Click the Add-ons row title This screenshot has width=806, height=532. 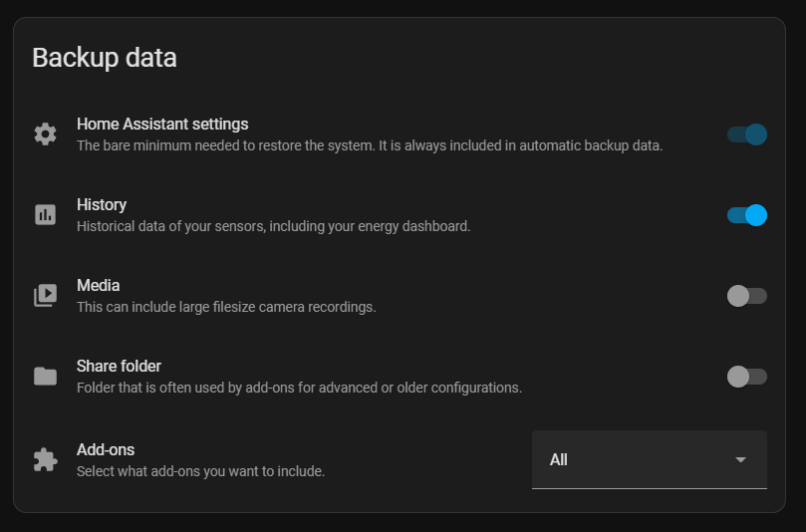pyautogui.click(x=106, y=449)
